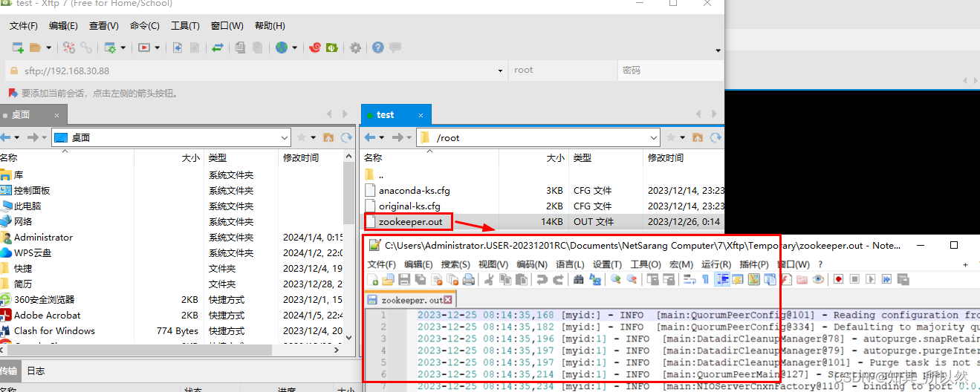Image resolution: width=980 pixels, height=392 pixels.
Task: Click the Transfer left arrow icon in Xftp
Action: click(x=178, y=48)
